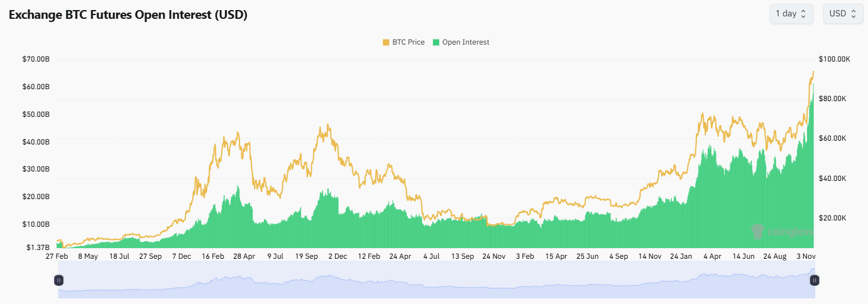Viewport: 868px width, 304px height.
Task: Click the $70.00B left axis label
Action: click(37, 59)
